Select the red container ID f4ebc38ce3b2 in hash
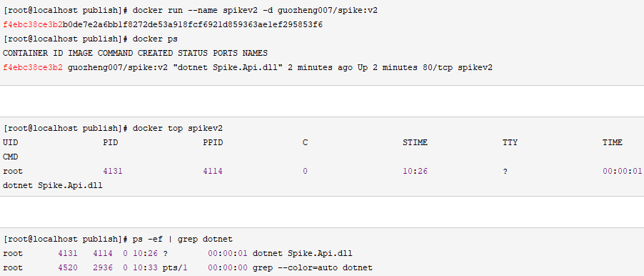Screen dimensions: 644x276 pyautogui.click(x=32, y=25)
